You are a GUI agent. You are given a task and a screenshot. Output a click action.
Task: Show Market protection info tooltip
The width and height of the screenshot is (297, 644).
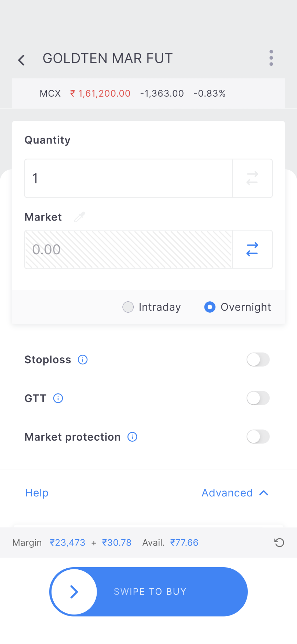click(132, 437)
